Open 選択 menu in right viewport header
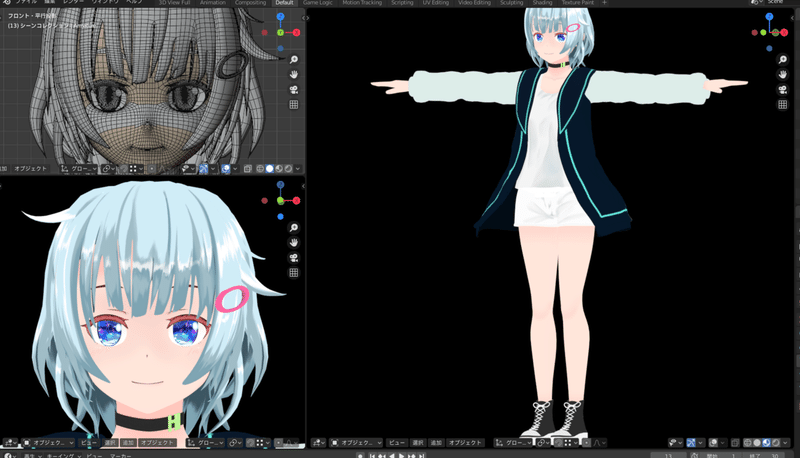Viewport: 800px width, 458px height. pyautogui.click(x=418, y=443)
